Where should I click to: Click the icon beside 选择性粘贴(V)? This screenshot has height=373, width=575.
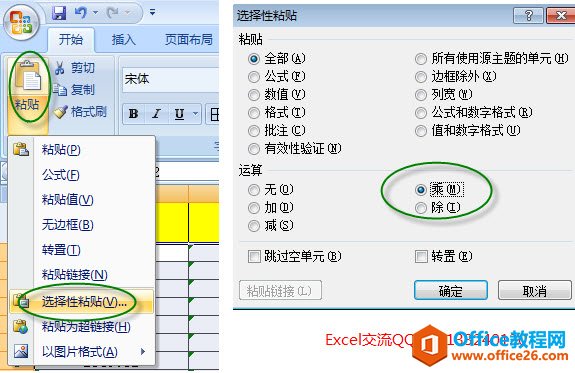21,301
